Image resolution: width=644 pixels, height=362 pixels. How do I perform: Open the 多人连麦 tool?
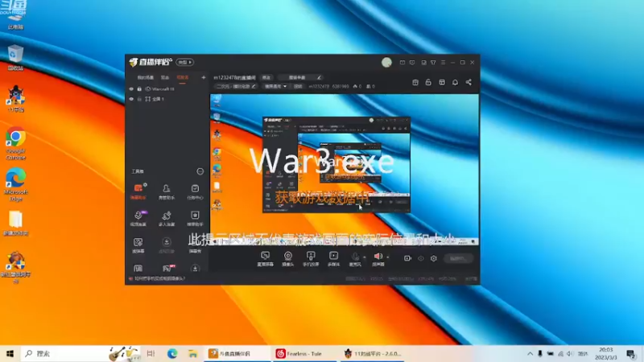167,218
